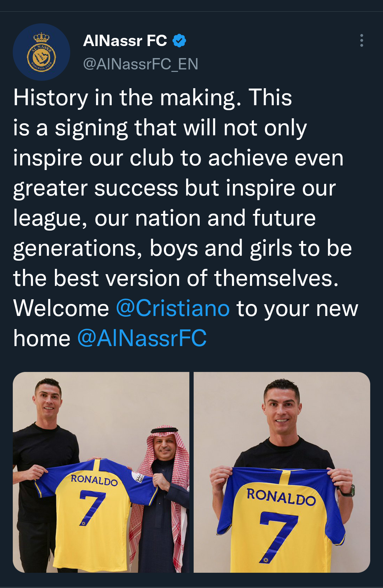Click the wristwatch in the right photo
The height and width of the screenshot is (588, 383).
pos(347,491)
